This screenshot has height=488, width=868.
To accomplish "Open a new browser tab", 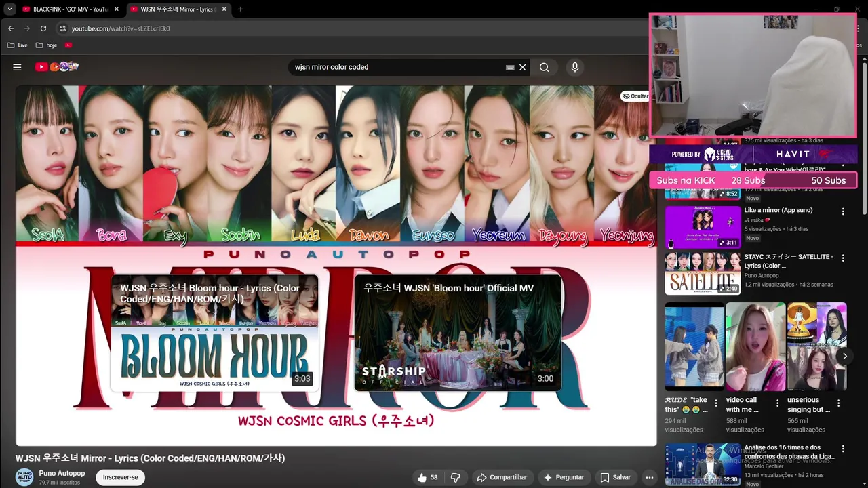I will (240, 9).
